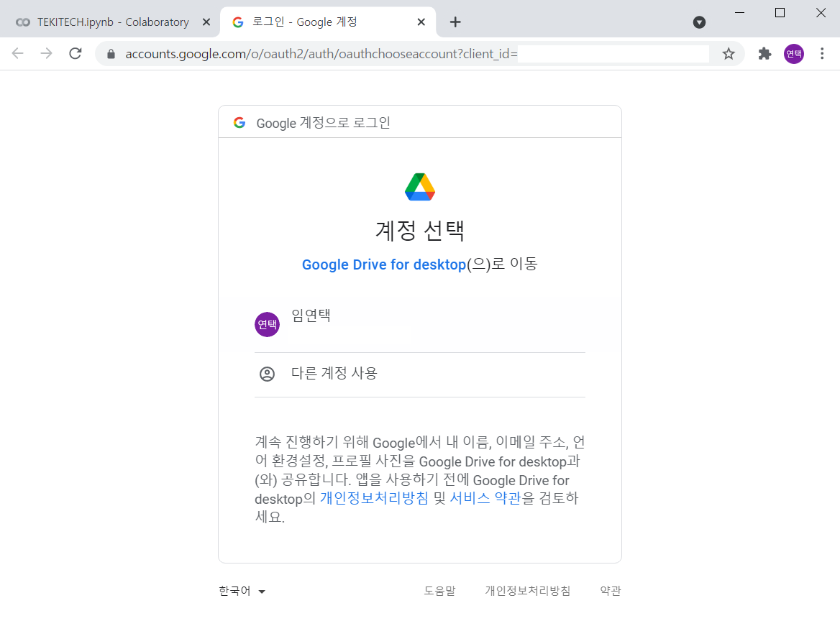Screen dimensions: 840x621
Task: Reload the current page
Action: [76, 53]
